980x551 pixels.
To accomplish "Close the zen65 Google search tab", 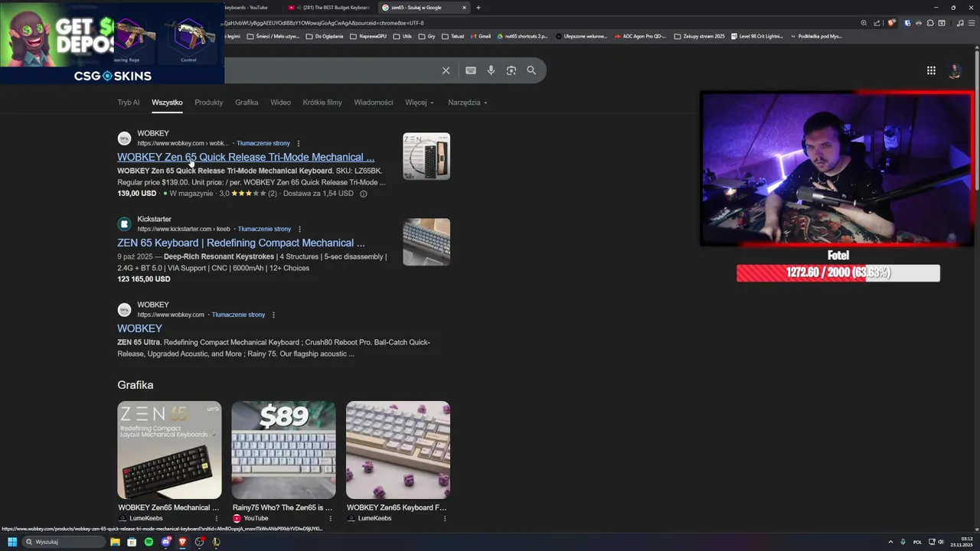I will click(464, 8).
